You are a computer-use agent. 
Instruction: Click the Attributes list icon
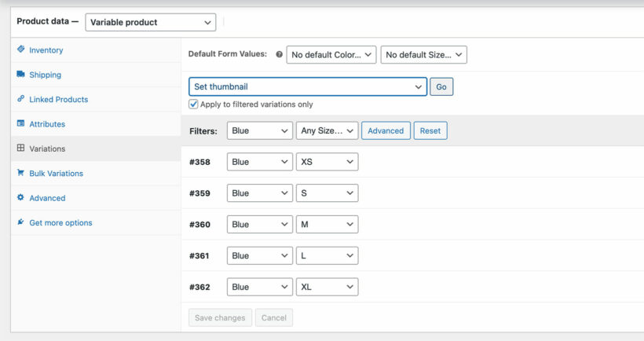[x=20, y=124]
